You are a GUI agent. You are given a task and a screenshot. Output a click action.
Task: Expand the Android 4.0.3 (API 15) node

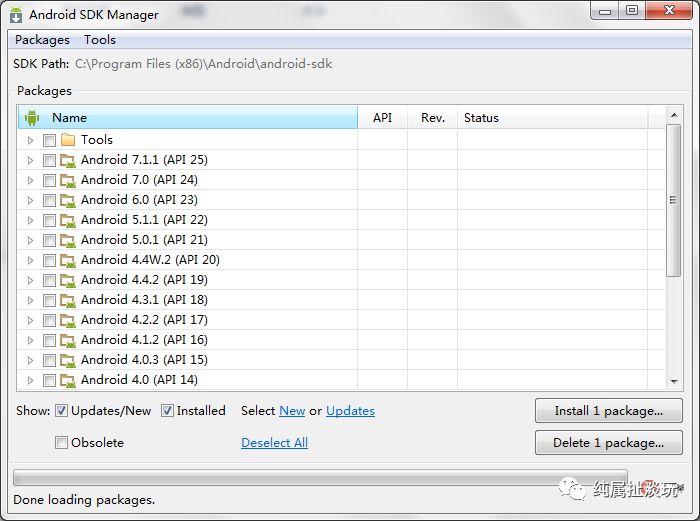click(30, 360)
